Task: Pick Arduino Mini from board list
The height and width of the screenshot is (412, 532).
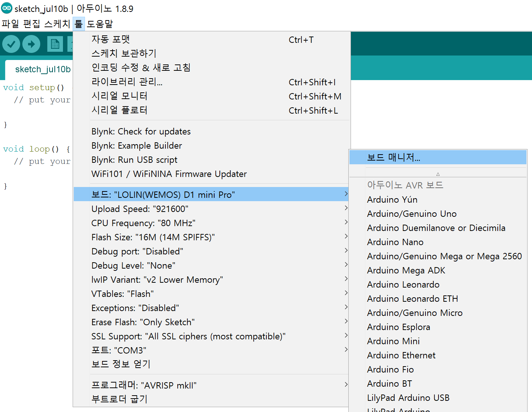Action: (438, 341)
